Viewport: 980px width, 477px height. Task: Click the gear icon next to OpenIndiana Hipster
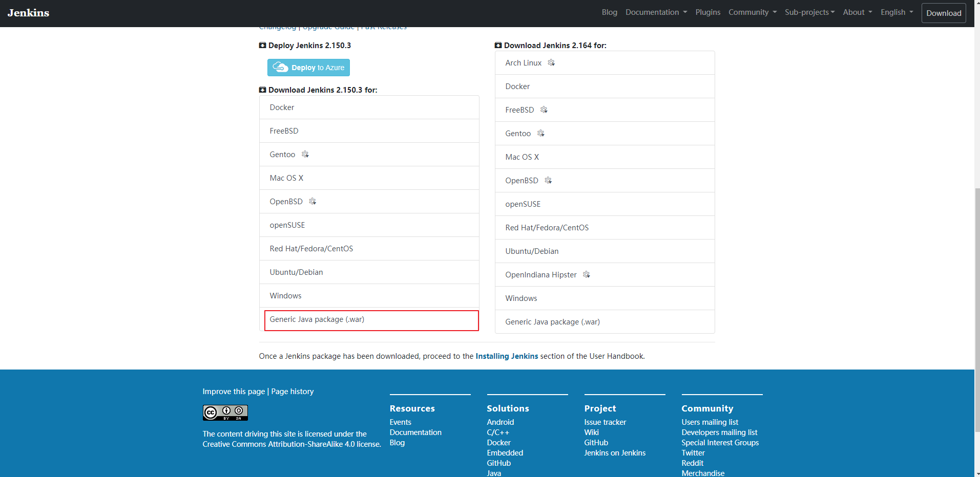[x=587, y=274]
